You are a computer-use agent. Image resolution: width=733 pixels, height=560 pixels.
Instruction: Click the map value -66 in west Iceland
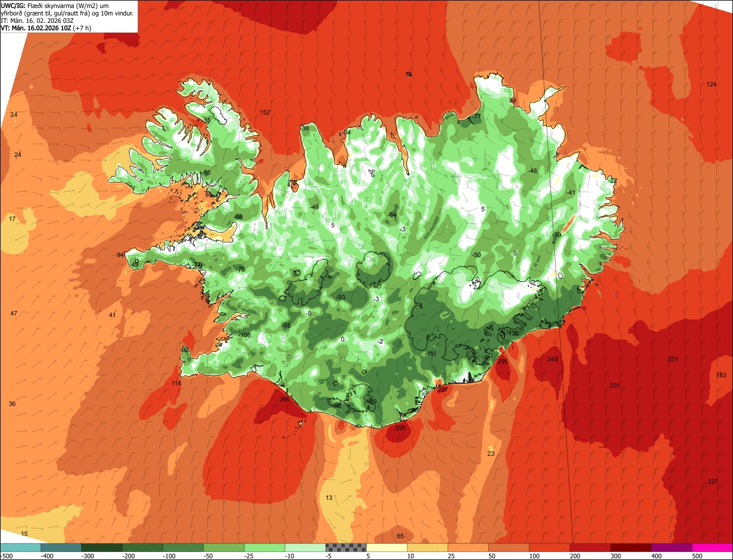click(x=238, y=217)
